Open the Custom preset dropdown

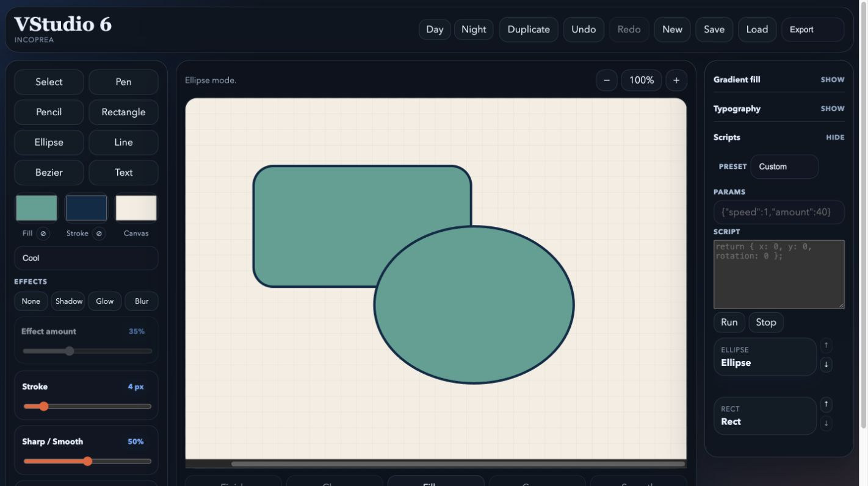784,166
